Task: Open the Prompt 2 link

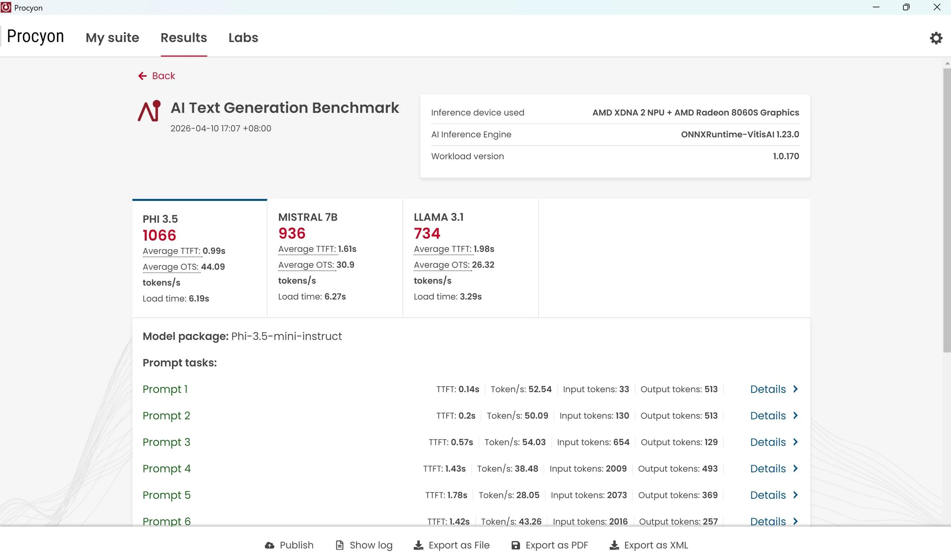Action: (166, 416)
